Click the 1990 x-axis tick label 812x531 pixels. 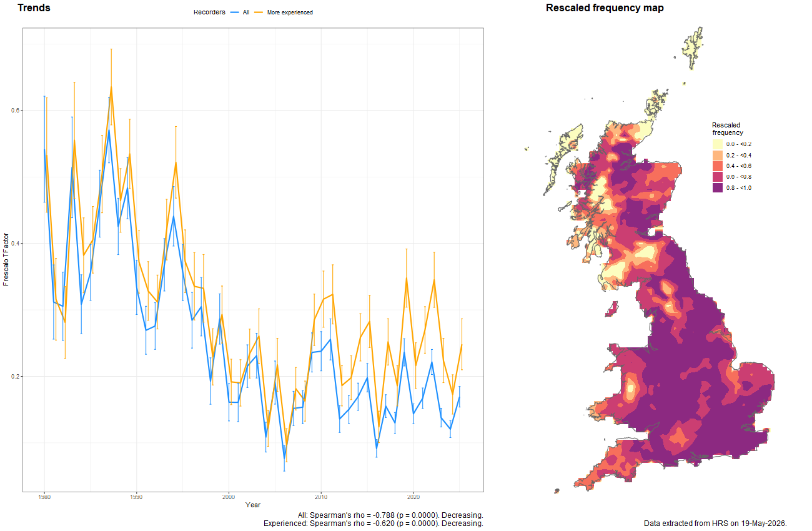tap(136, 497)
